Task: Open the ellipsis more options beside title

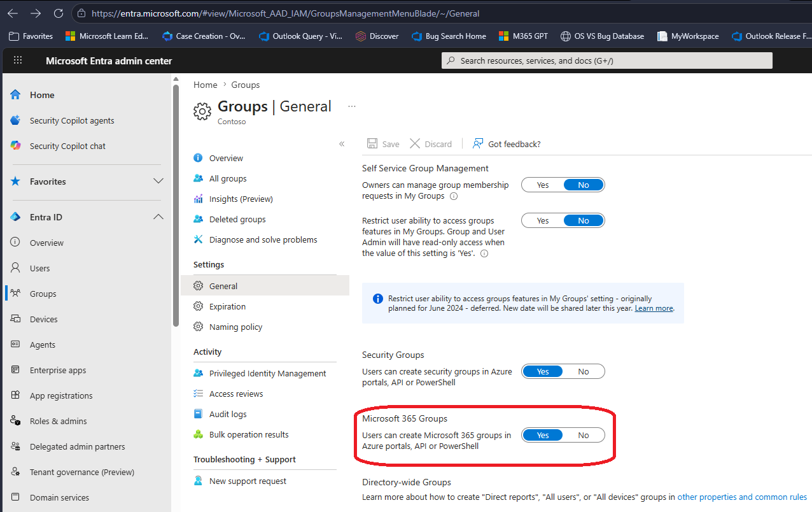Action: coord(352,106)
